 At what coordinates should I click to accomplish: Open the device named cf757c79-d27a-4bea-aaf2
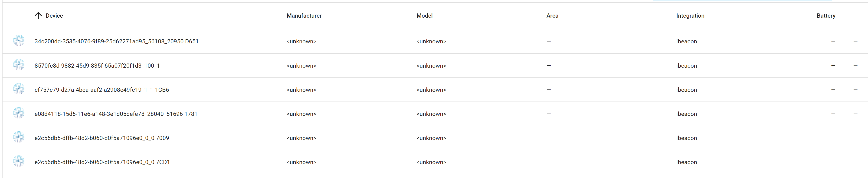[102, 89]
